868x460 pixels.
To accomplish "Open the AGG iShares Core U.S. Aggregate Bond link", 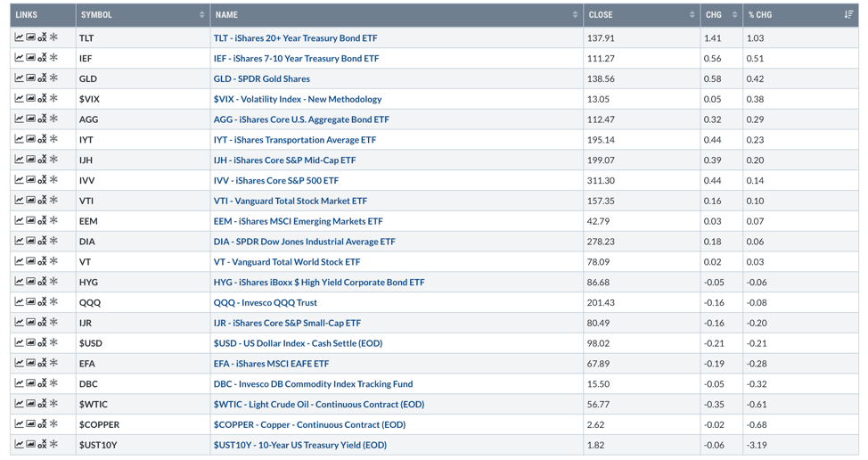I will tap(301, 119).
